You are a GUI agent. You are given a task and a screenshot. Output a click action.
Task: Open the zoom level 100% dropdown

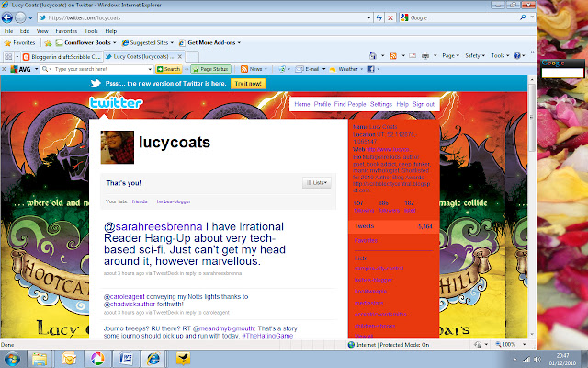[525, 344]
